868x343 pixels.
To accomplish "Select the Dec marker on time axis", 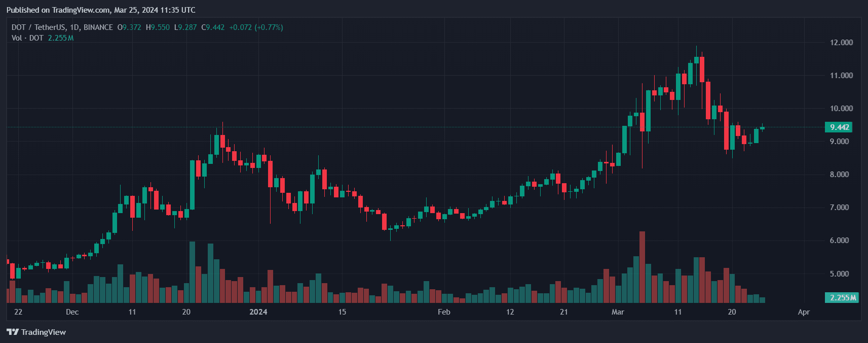I will tap(72, 312).
